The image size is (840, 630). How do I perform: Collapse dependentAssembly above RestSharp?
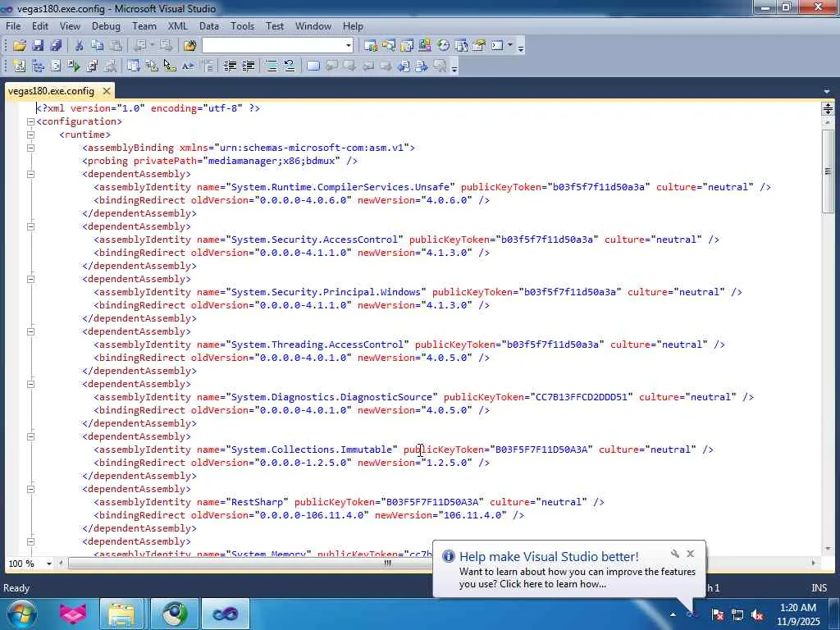[x=30, y=489]
